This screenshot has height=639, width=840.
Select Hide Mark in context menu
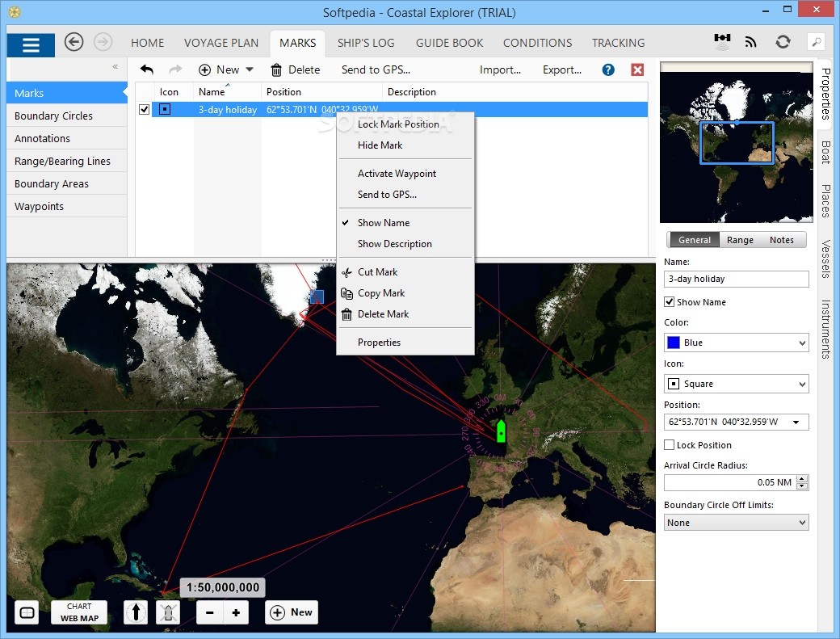405,145
